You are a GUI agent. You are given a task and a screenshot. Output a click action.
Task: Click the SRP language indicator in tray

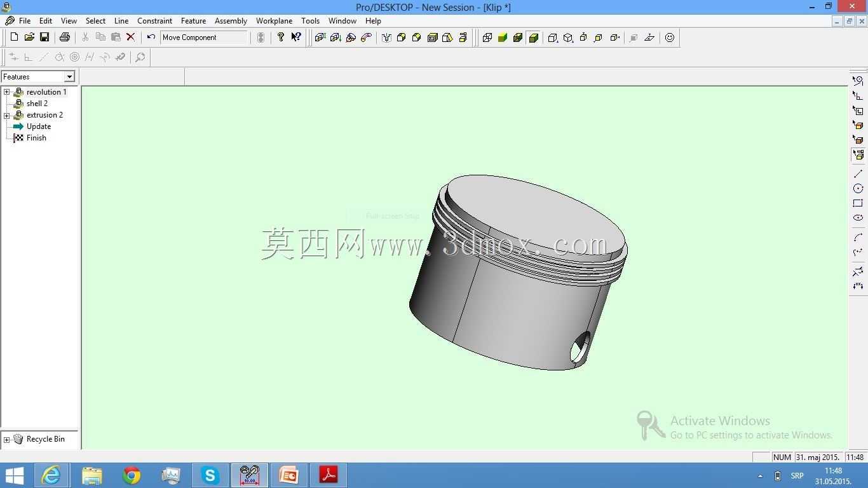click(x=797, y=476)
